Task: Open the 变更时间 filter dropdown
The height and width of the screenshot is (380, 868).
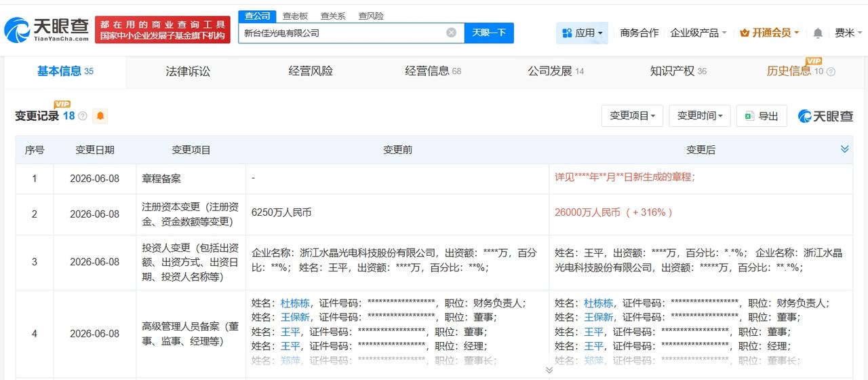Action: [x=700, y=116]
